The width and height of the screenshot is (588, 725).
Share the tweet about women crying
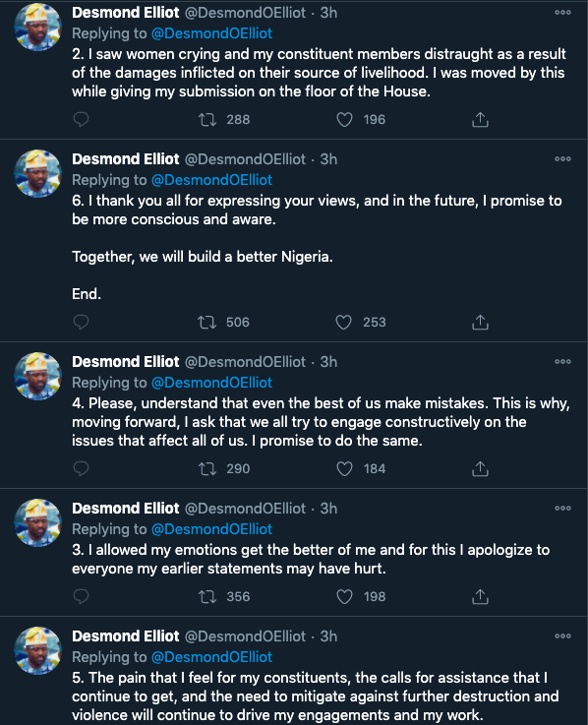click(480, 120)
